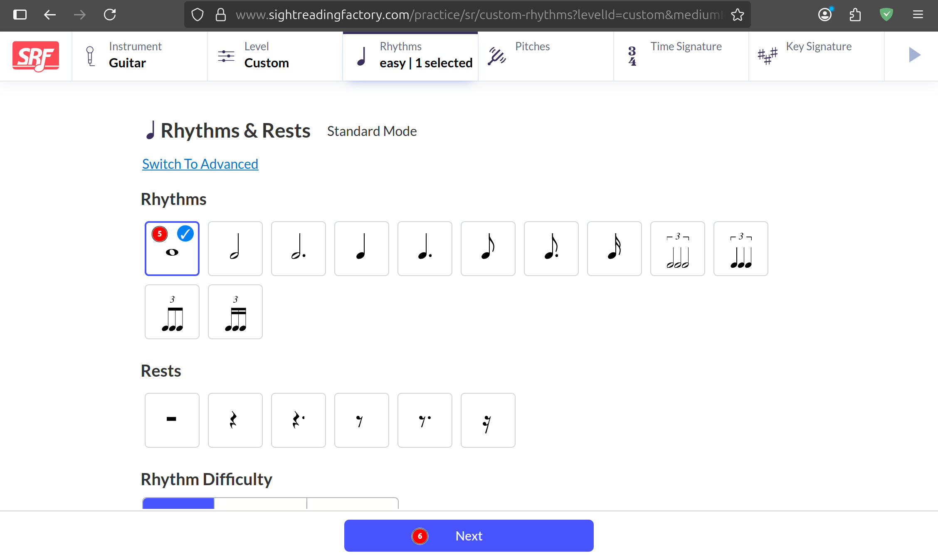This screenshot has width=938, height=560.
Task: Select the sixteenth rest tile
Action: pos(488,420)
